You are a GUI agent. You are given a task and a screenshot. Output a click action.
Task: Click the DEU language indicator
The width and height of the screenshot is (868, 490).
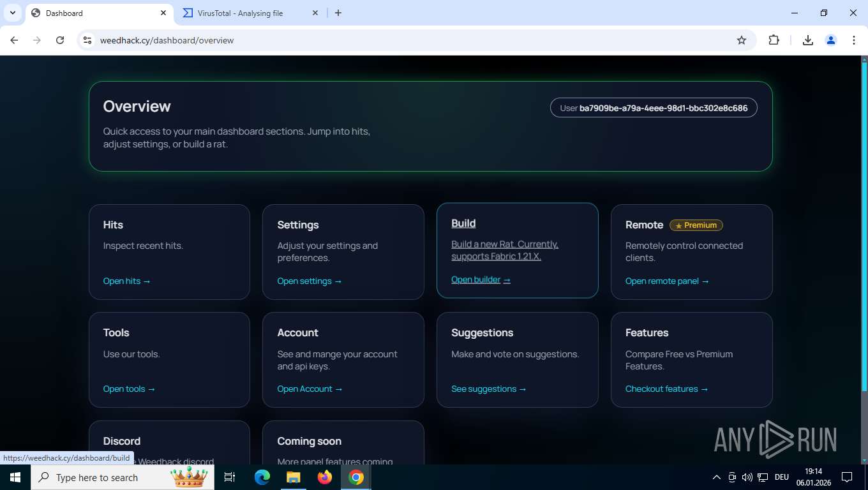tap(782, 477)
